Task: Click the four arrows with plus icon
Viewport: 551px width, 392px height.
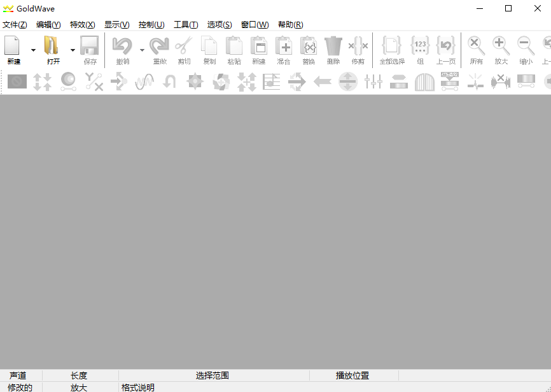Action: [246, 81]
